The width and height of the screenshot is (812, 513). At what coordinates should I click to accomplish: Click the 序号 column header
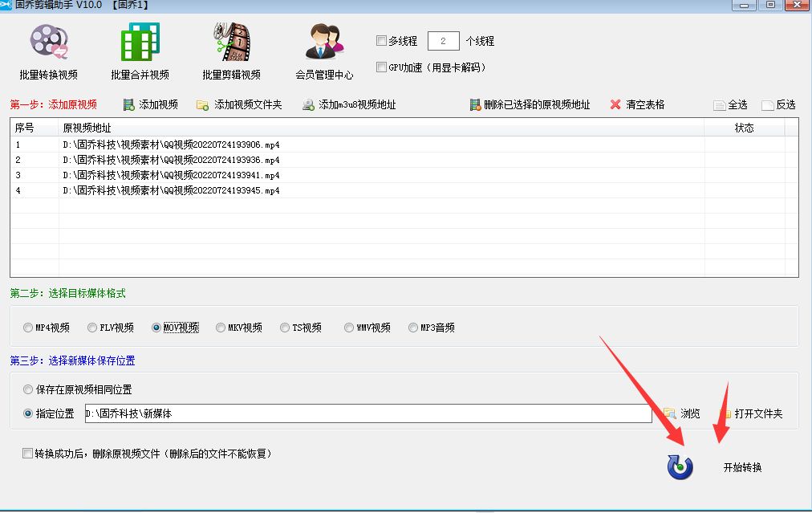(x=35, y=128)
